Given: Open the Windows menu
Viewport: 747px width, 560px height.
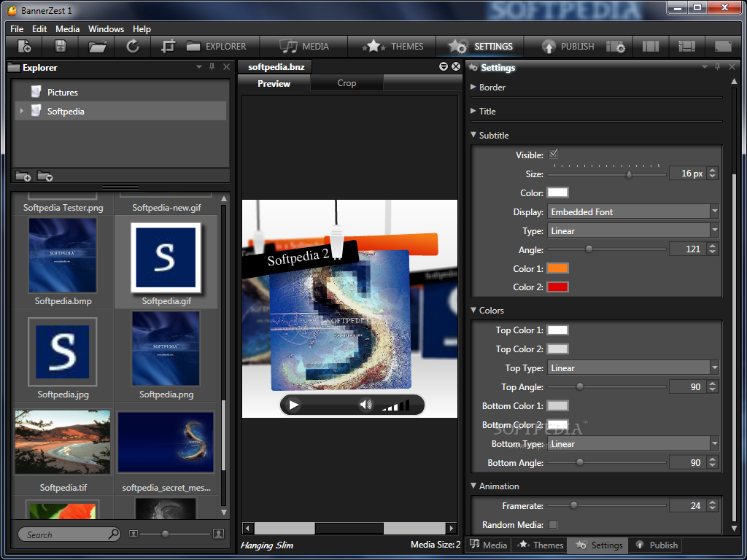Looking at the screenshot, I should tap(107, 28).
